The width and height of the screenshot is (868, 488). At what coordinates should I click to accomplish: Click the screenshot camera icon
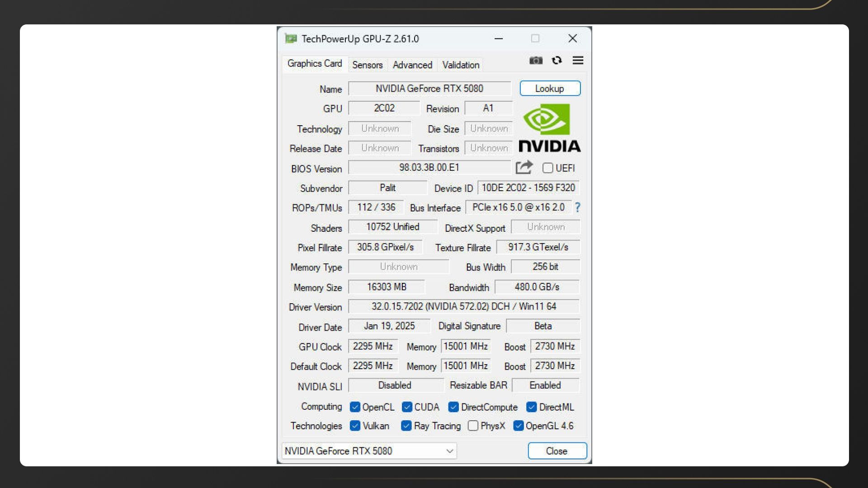point(536,61)
